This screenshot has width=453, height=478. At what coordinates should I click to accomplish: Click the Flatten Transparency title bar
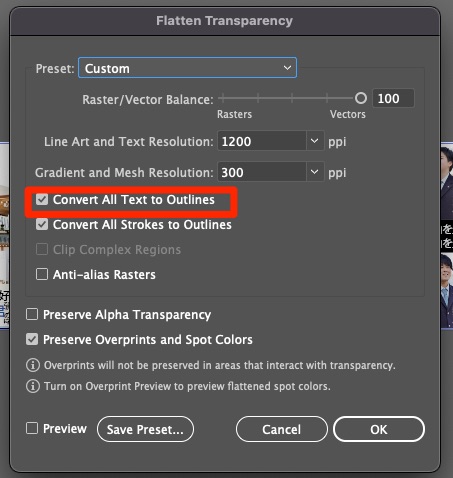tap(225, 21)
